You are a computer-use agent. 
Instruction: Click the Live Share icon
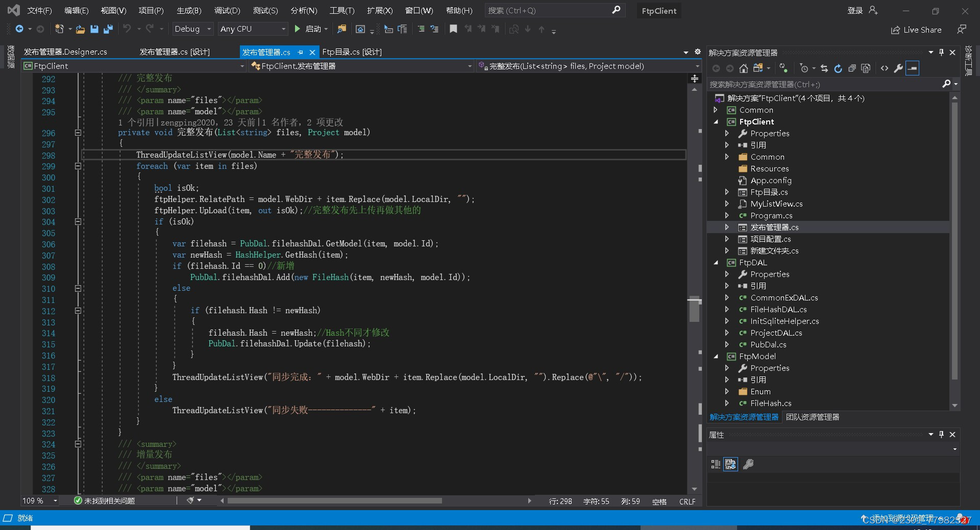[x=895, y=30]
